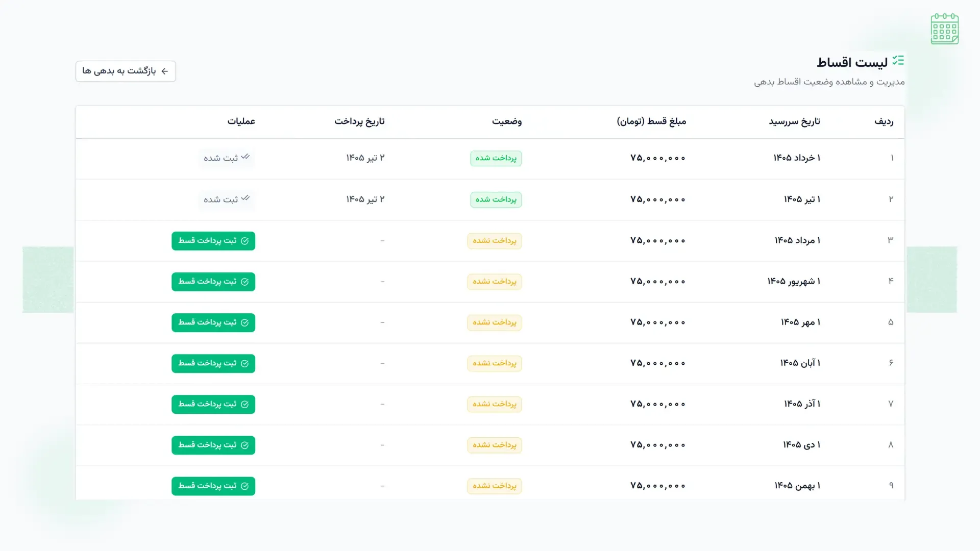Register payment for ۱ مرداد ۱۴۰۵ installment
Image resolution: width=980 pixels, height=551 pixels.
coord(213,241)
